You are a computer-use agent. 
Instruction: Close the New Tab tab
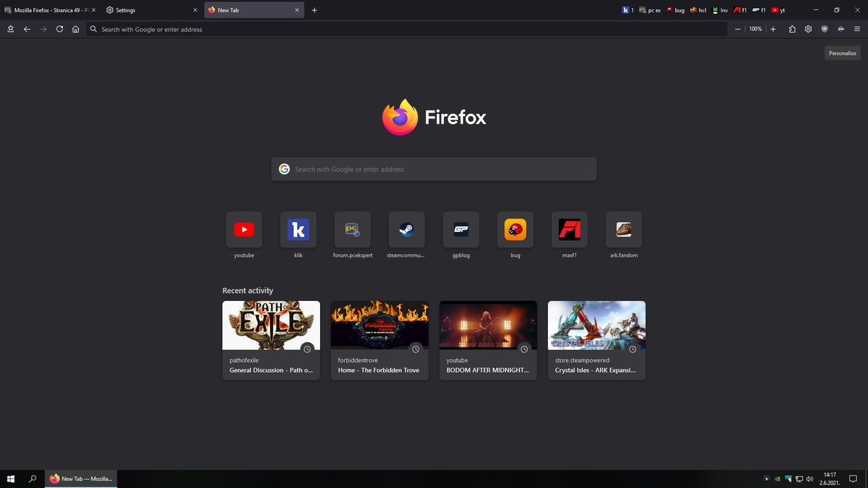[x=297, y=10]
